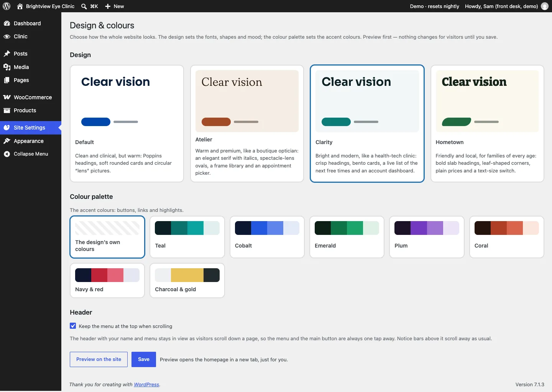Viewport: 552px width, 392px height.
Task: Click the Media icon in sidebar
Action: (x=7, y=67)
